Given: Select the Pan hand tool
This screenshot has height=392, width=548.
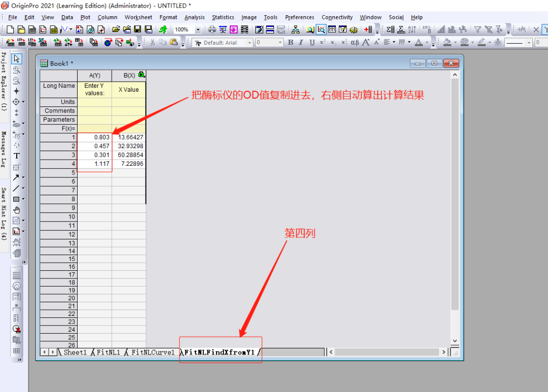Looking at the screenshot, I should coord(17,210).
